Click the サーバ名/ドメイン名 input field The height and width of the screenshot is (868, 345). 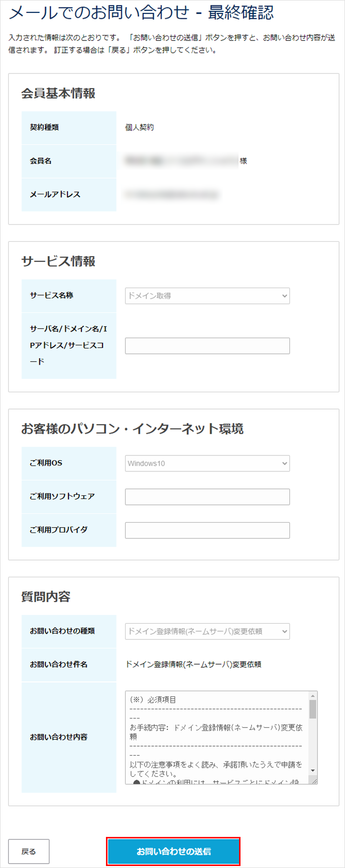tap(207, 346)
